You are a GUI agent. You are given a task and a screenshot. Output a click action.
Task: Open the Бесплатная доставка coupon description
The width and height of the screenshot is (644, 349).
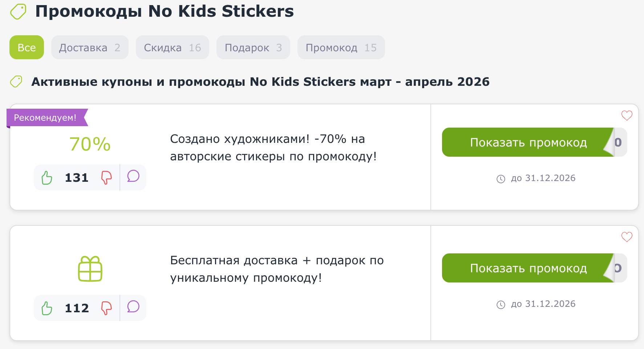click(x=277, y=269)
